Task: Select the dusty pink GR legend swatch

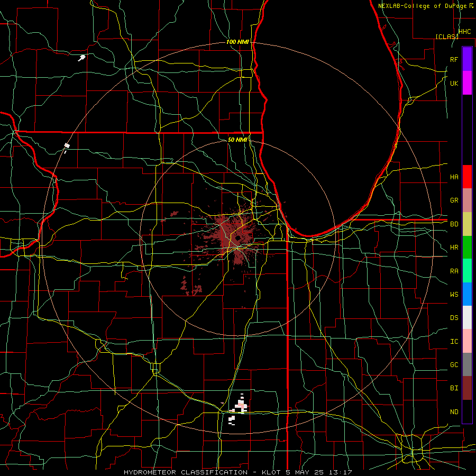Action: (x=467, y=200)
